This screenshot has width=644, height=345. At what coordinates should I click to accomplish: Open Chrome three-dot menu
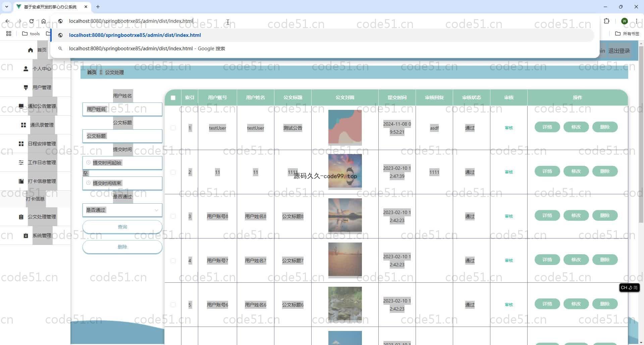click(637, 21)
